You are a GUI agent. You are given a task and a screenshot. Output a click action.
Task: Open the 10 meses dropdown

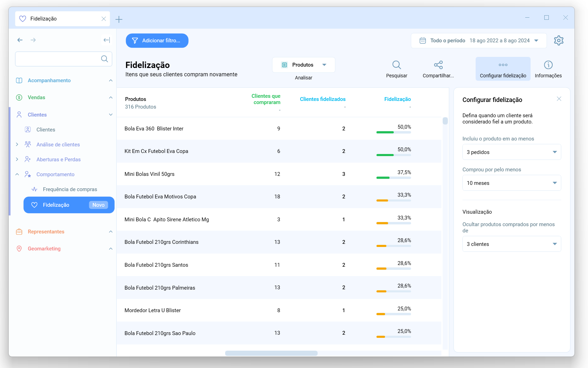[512, 183]
